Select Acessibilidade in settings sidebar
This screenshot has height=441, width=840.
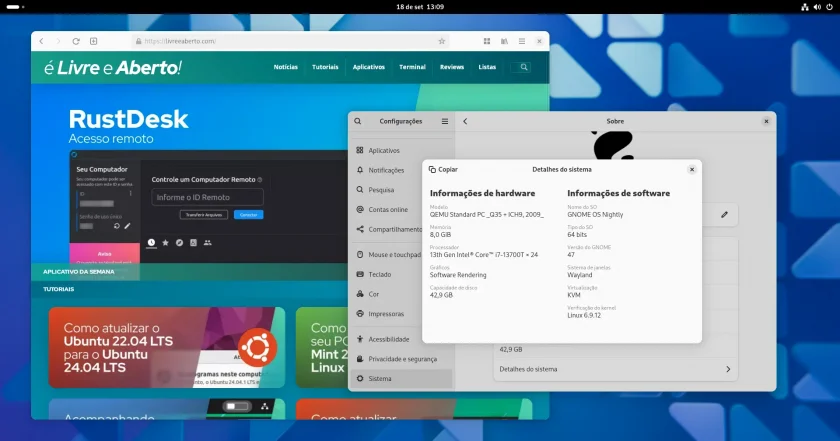[400, 339]
